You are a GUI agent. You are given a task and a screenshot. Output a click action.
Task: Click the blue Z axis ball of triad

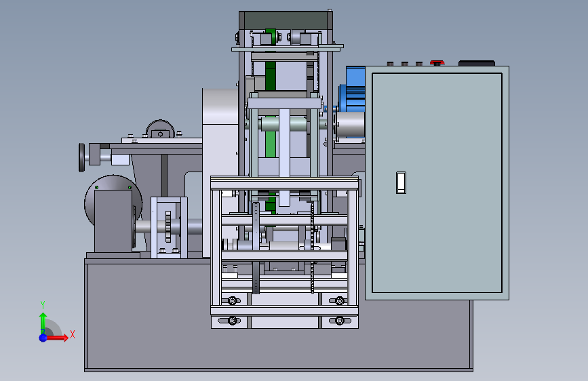pos(43,338)
